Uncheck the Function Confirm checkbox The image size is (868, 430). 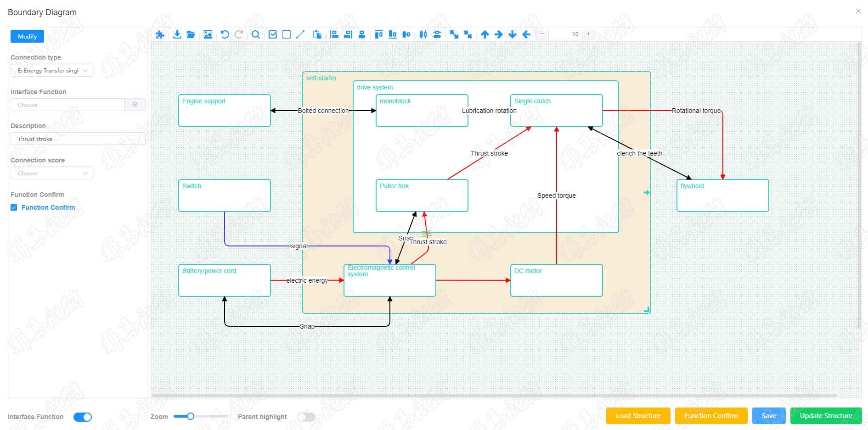(x=14, y=207)
